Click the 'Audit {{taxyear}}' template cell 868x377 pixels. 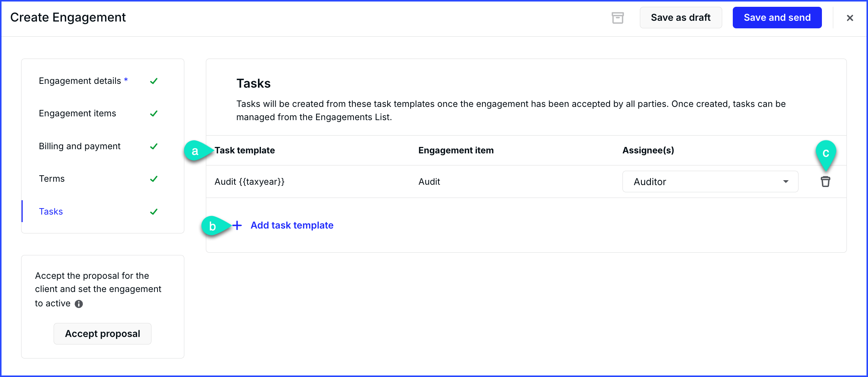tap(249, 182)
